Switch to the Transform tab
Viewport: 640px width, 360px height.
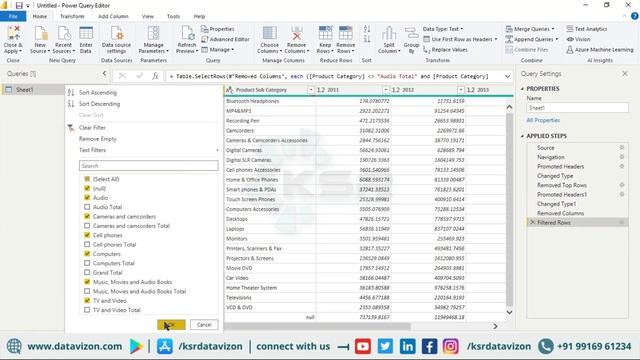pyautogui.click(x=72, y=16)
